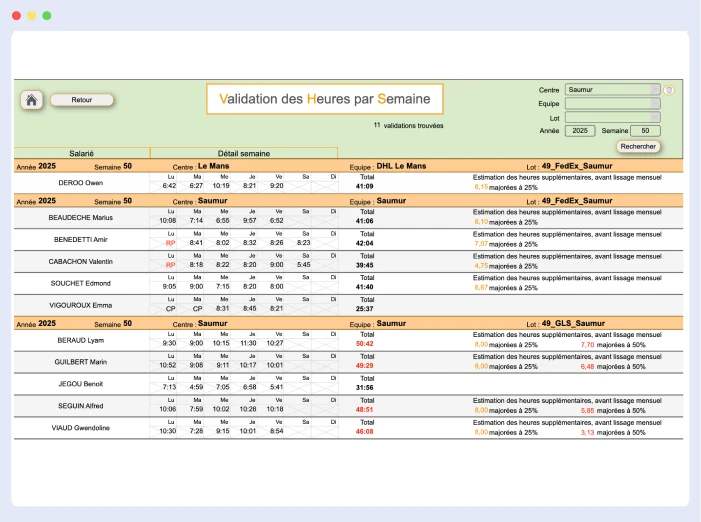The width and height of the screenshot is (701, 522).
Task: Click VIAUD Gwendoline's total 46:08
Action: 365,431
